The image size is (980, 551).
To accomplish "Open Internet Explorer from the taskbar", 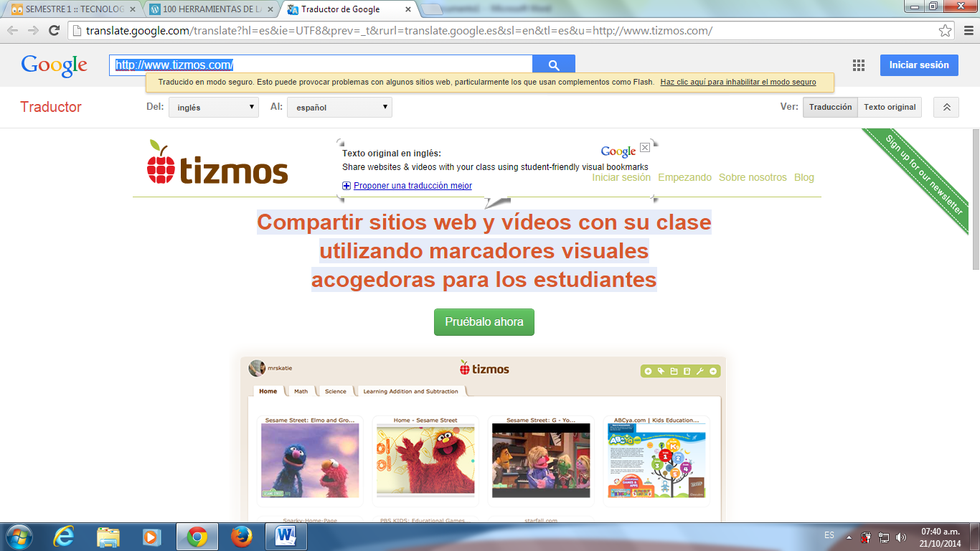I will click(65, 536).
